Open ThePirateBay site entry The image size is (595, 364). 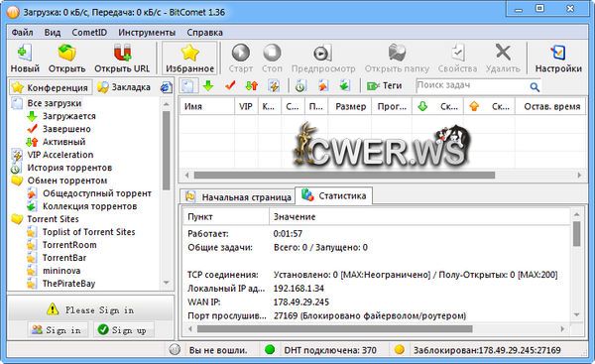tap(68, 284)
